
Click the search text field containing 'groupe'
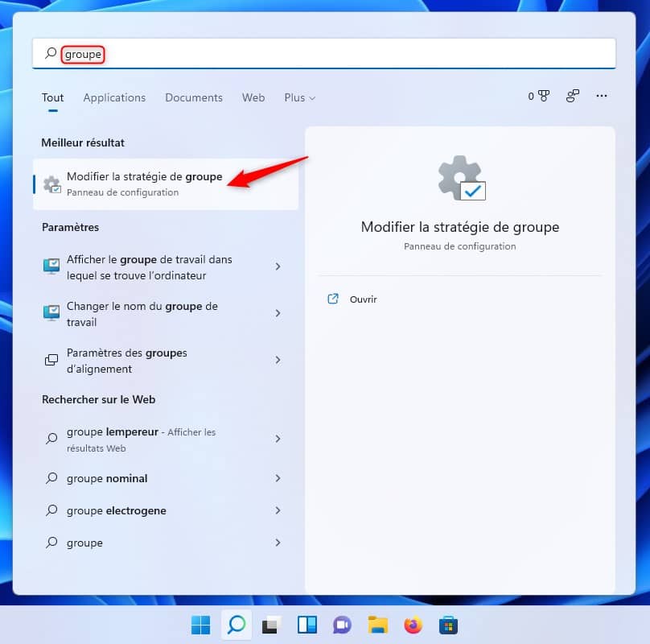click(324, 53)
